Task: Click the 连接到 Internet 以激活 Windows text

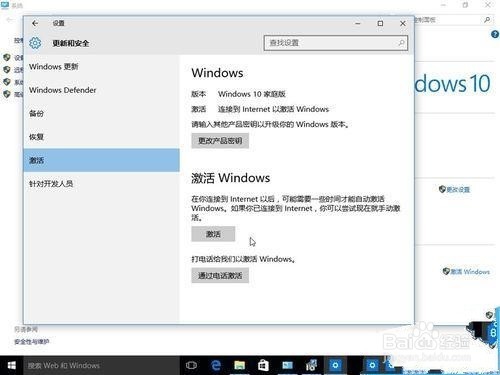Action: point(273,109)
